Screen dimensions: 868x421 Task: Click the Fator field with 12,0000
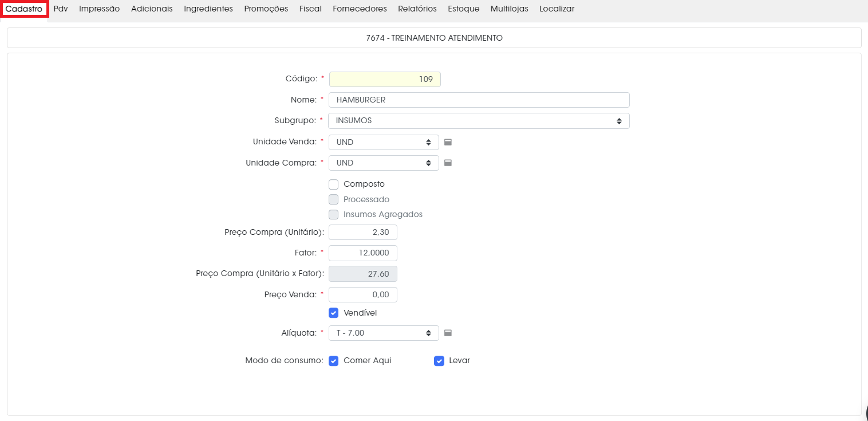363,253
